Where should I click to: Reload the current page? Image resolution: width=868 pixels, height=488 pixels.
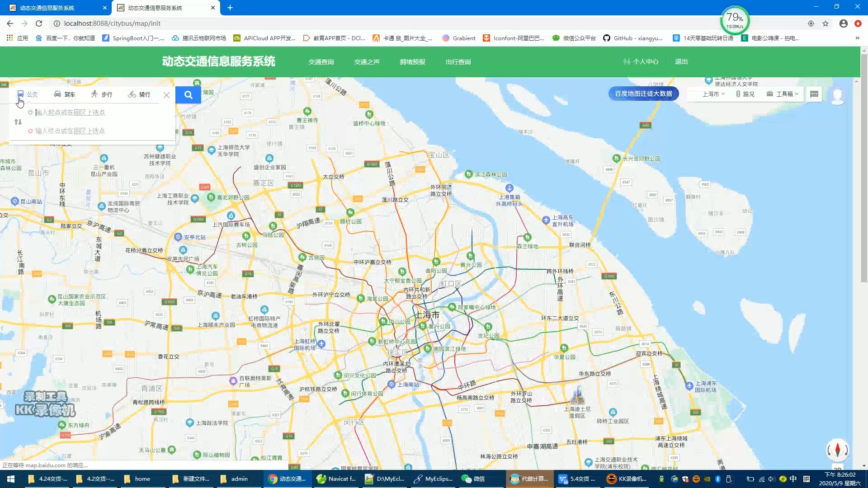[39, 23]
